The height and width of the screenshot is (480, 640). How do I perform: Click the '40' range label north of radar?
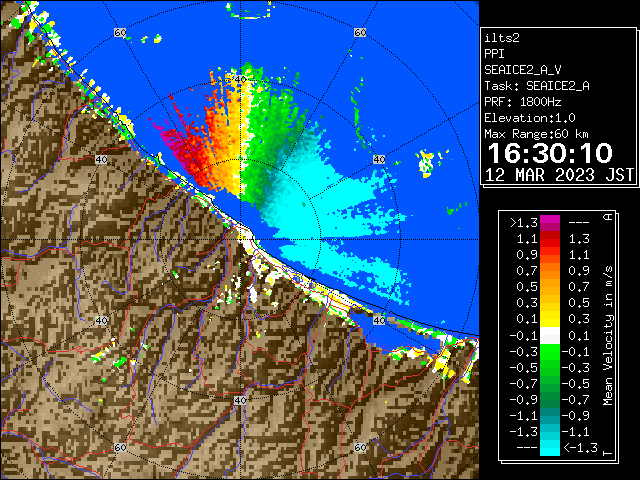[240, 79]
